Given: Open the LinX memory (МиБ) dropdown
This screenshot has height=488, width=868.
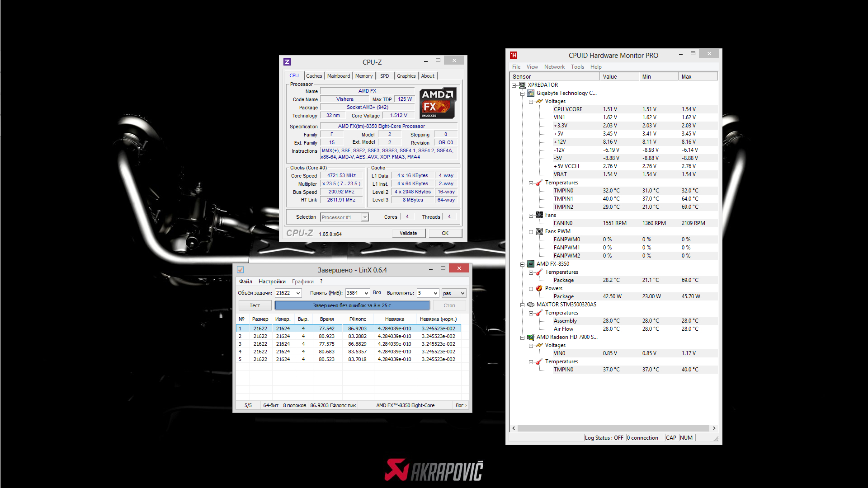Looking at the screenshot, I should 366,293.
